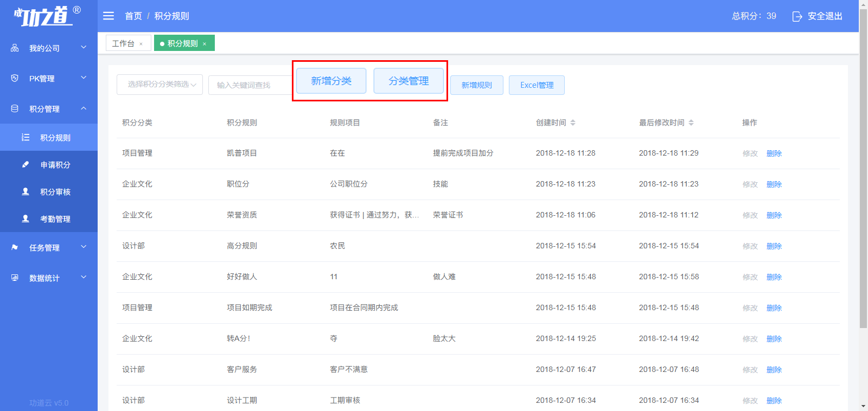Image resolution: width=868 pixels, height=411 pixels.
Task: Click 规则项目 column header
Action: click(345, 123)
